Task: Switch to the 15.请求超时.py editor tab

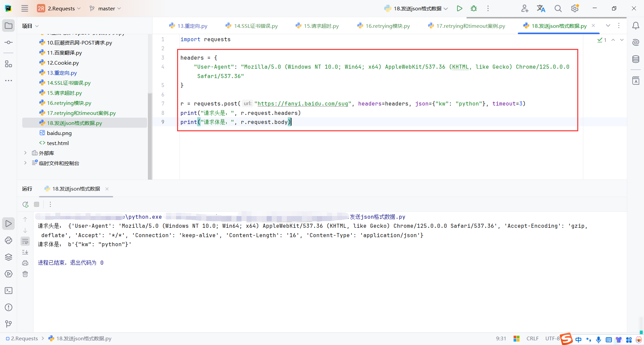Action: tap(317, 26)
